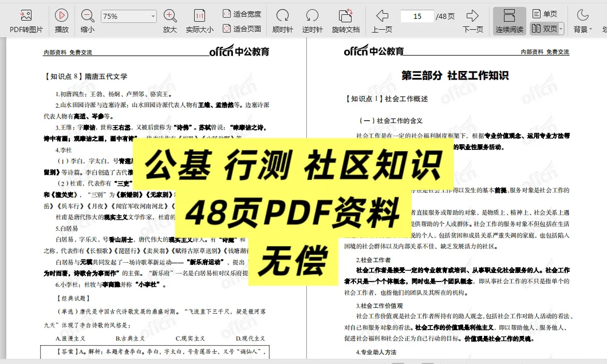Rotate page 顺时针
The width and height of the screenshot is (607, 364).
click(282, 21)
